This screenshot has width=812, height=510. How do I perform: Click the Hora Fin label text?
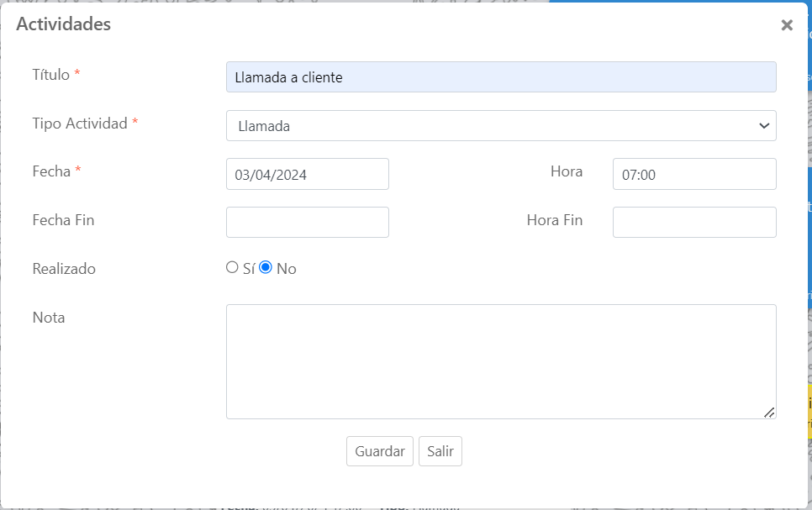click(x=555, y=220)
